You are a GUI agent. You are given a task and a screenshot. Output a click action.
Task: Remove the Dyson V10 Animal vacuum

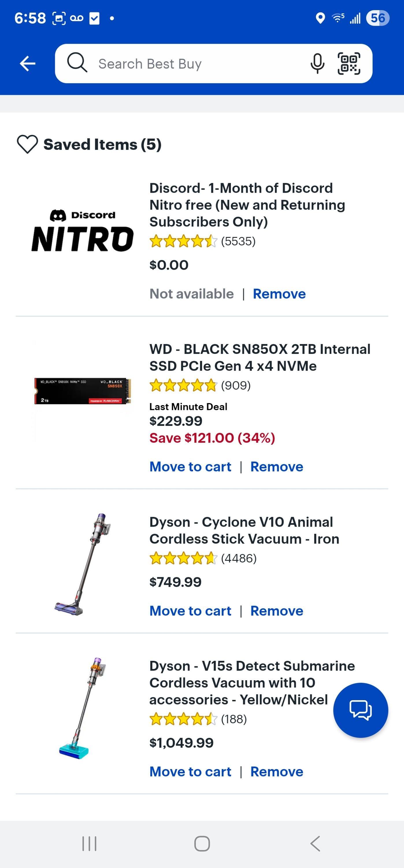pos(276,610)
